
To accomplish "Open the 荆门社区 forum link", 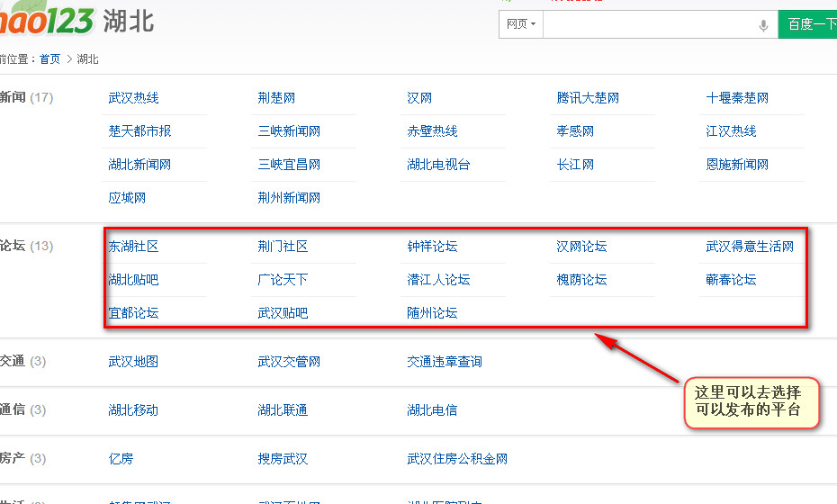I will pyautogui.click(x=283, y=247).
